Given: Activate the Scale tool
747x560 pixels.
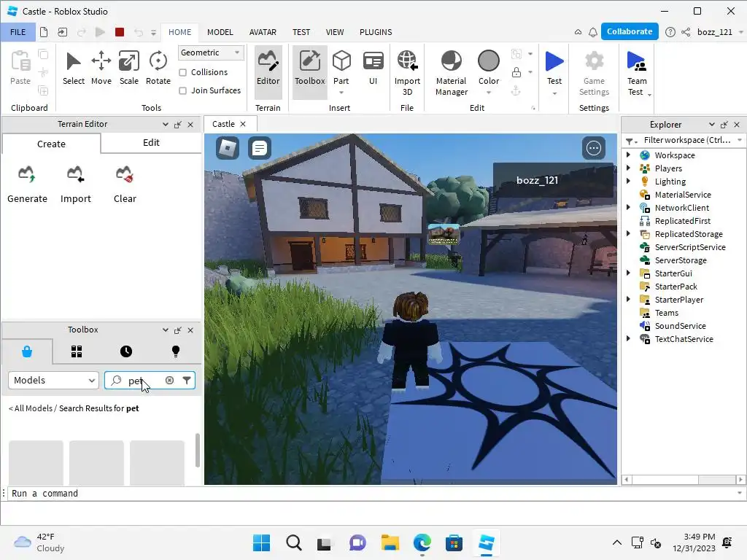Looking at the screenshot, I should tap(128, 69).
